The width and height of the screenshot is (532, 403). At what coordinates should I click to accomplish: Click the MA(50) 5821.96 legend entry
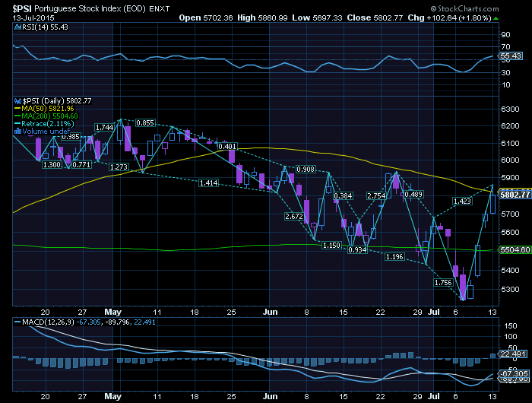[x=44, y=109]
